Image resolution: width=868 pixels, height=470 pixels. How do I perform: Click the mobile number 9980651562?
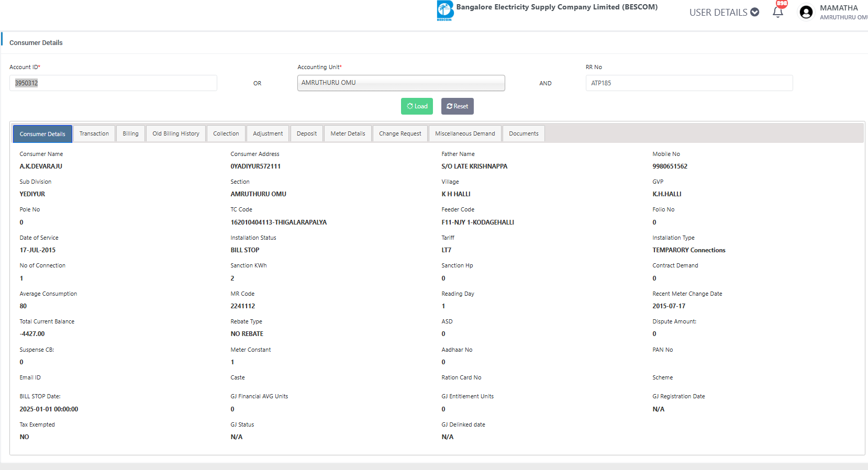pyautogui.click(x=670, y=166)
